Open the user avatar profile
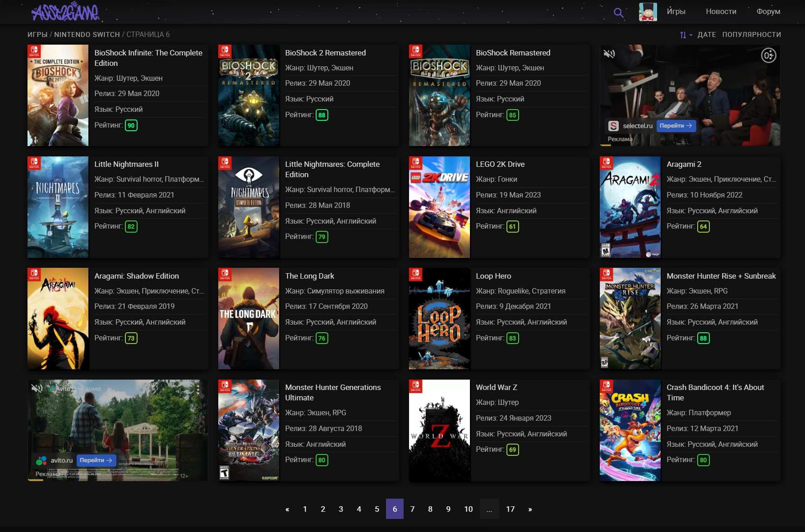This screenshot has height=532, width=805. 648,12
